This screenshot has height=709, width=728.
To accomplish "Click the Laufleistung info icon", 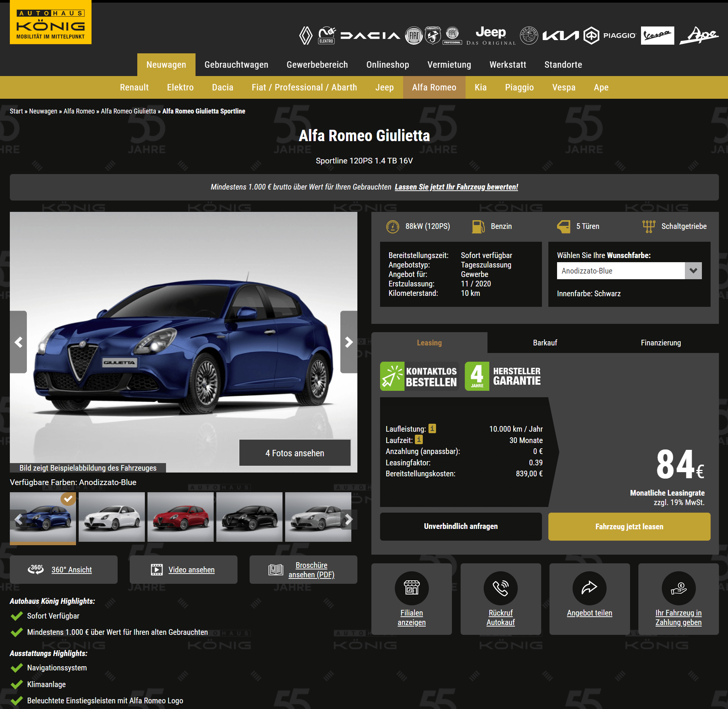I will pyautogui.click(x=432, y=428).
